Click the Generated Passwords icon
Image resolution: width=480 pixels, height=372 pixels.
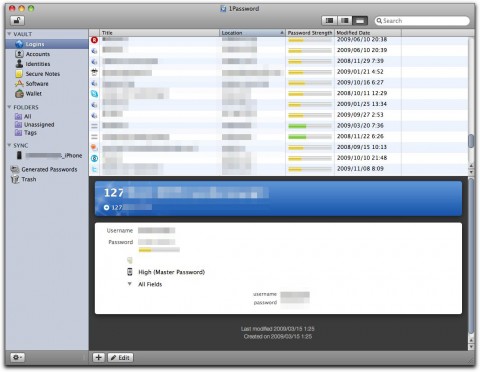pyautogui.click(x=15, y=169)
